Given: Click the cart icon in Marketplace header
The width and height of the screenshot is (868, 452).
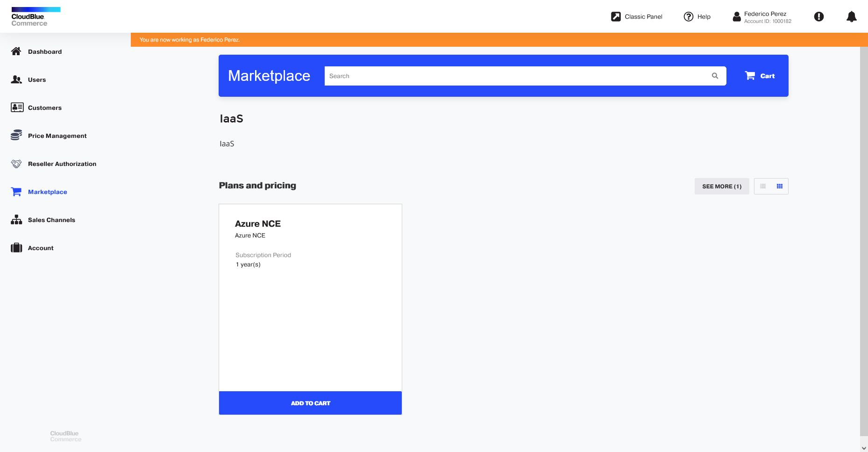Looking at the screenshot, I should 750,76.
